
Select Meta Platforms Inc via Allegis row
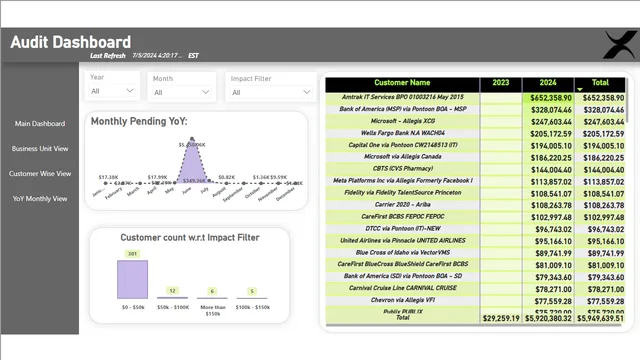[475, 181]
